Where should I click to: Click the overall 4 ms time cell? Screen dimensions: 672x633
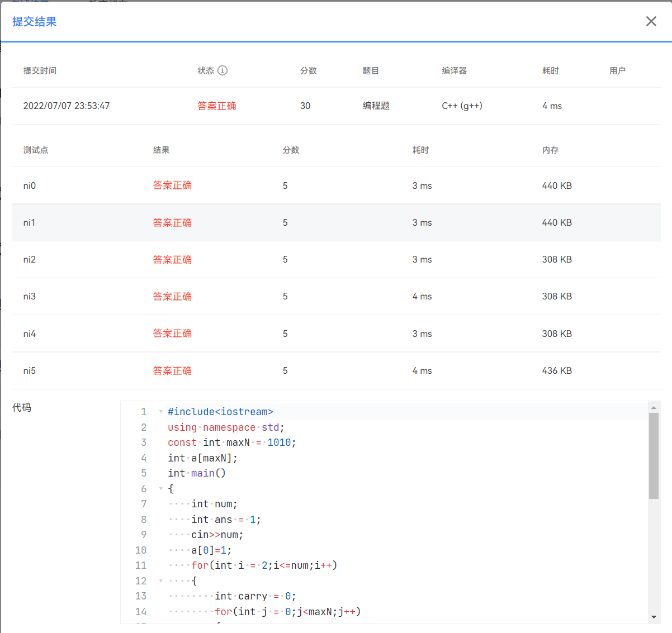(x=552, y=106)
